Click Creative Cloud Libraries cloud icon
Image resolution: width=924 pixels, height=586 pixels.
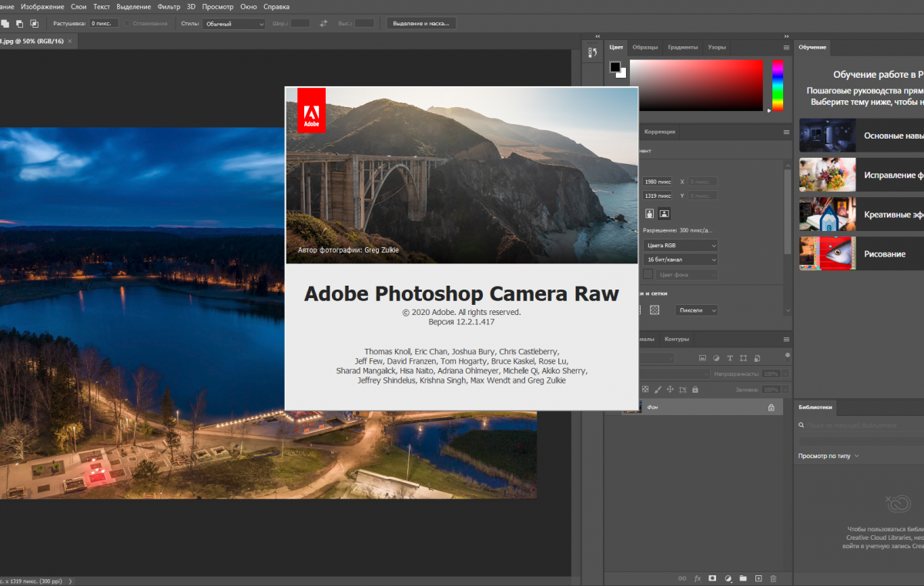(899, 505)
